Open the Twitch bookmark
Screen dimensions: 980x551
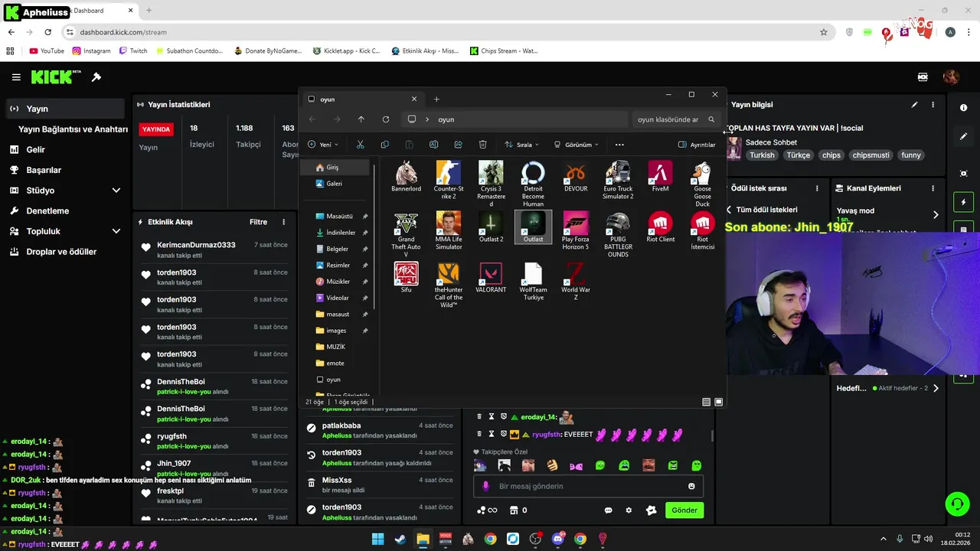[x=133, y=51]
